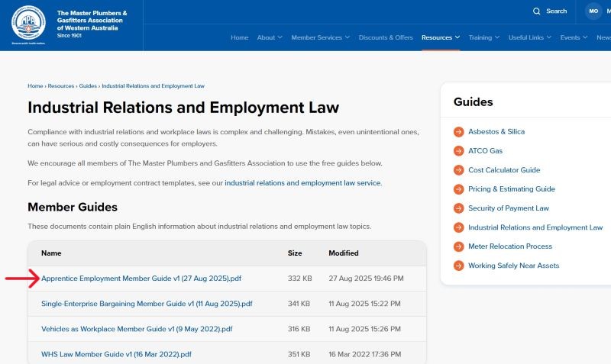This screenshot has height=364, width=611.
Task: Click the 27 Aug 2025 19:46 PM date
Action: click(x=366, y=279)
